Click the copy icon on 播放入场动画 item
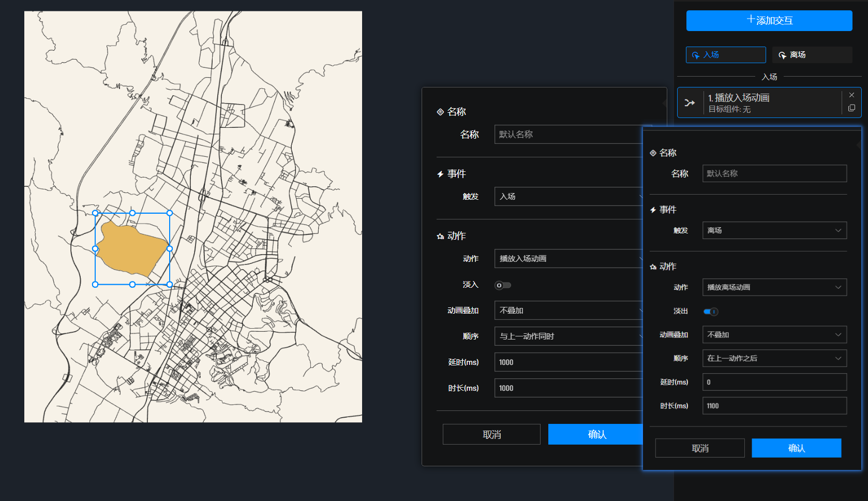 click(851, 108)
